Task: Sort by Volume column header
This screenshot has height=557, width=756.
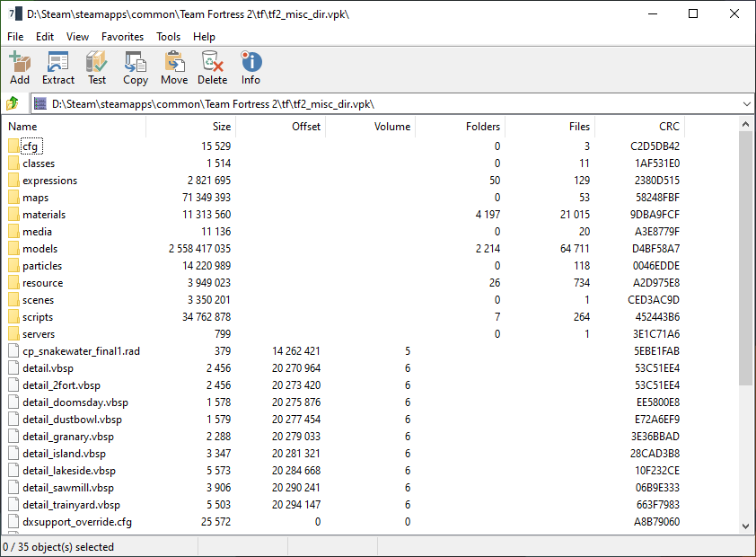Action: click(370, 127)
